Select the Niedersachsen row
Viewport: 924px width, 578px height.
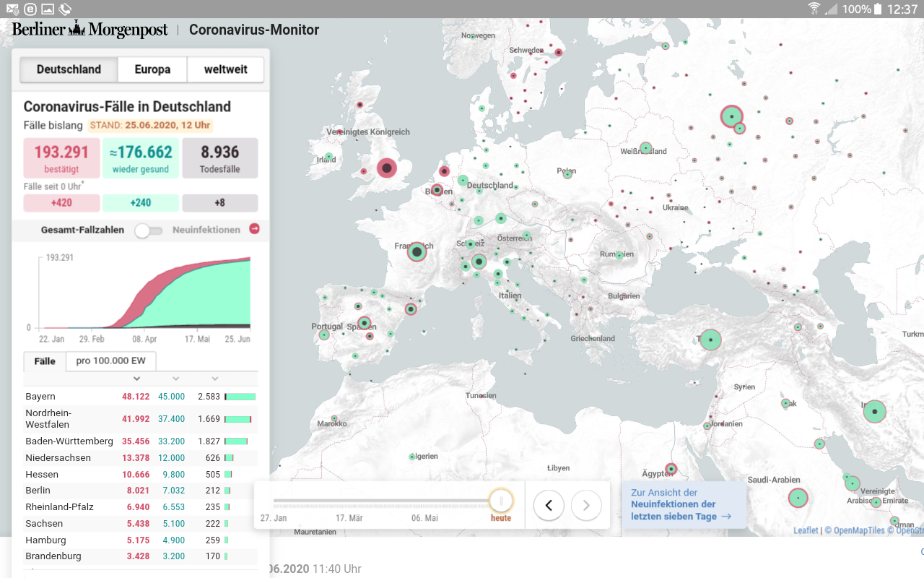tap(141, 458)
